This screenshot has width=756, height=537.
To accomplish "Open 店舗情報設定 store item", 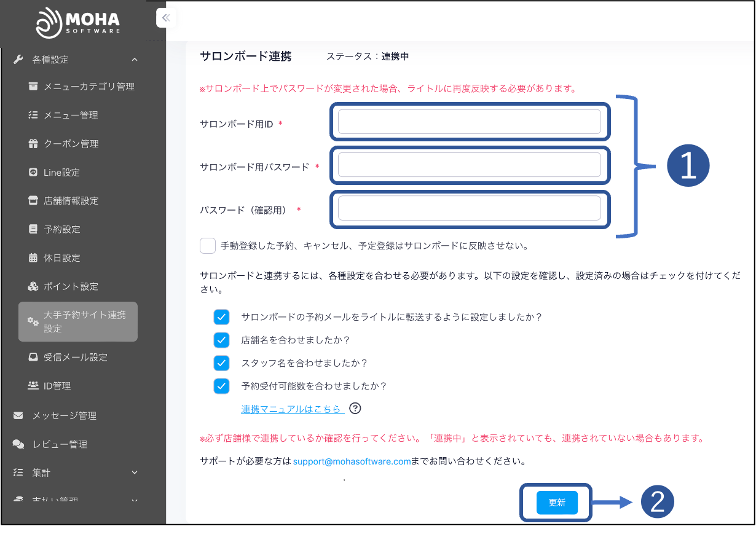I will (x=71, y=201).
